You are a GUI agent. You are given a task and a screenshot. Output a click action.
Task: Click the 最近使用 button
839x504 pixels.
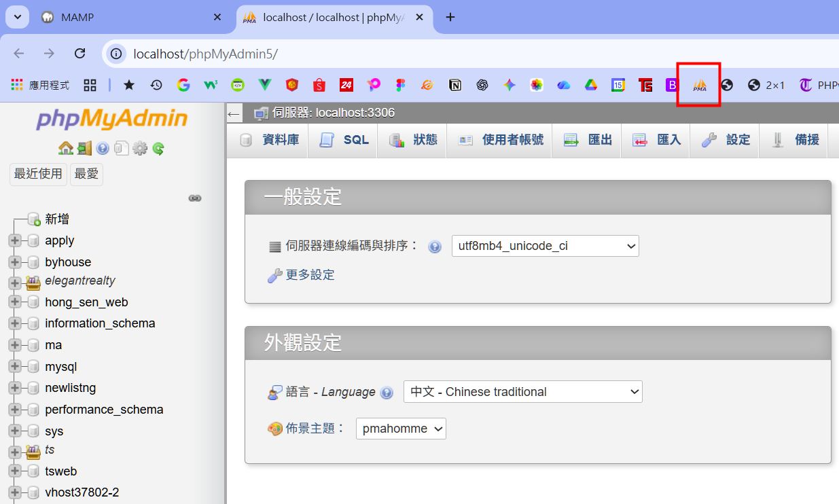click(38, 174)
